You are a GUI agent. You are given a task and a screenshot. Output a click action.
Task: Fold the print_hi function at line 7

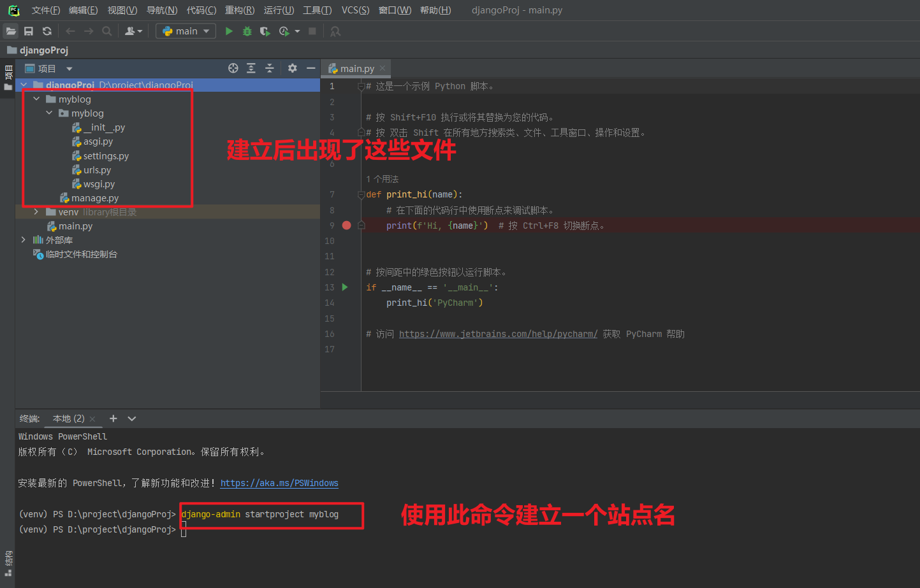coord(361,195)
